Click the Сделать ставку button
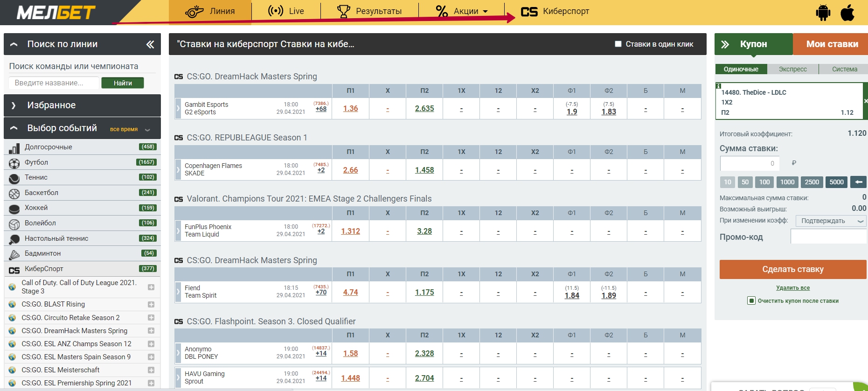The height and width of the screenshot is (391, 868). [792, 269]
